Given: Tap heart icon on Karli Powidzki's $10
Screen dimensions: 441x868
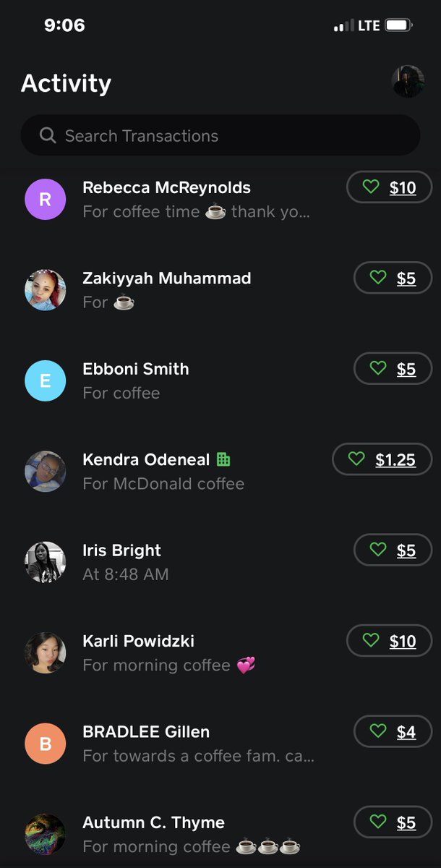Looking at the screenshot, I should (371, 641).
